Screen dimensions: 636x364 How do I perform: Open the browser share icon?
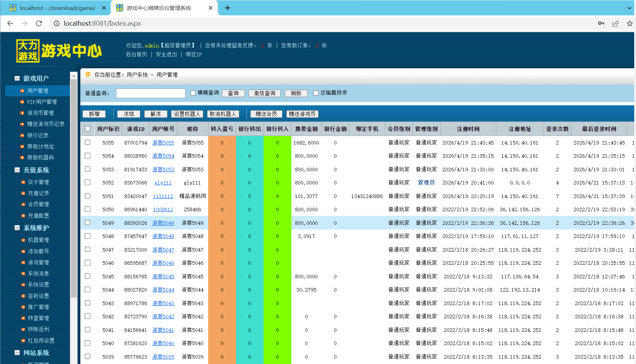tap(615, 24)
